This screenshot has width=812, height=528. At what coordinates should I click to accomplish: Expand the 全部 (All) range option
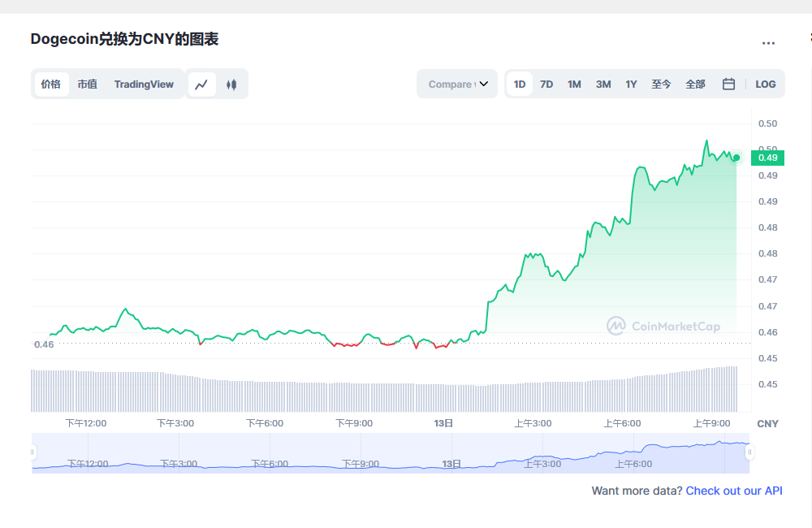695,84
